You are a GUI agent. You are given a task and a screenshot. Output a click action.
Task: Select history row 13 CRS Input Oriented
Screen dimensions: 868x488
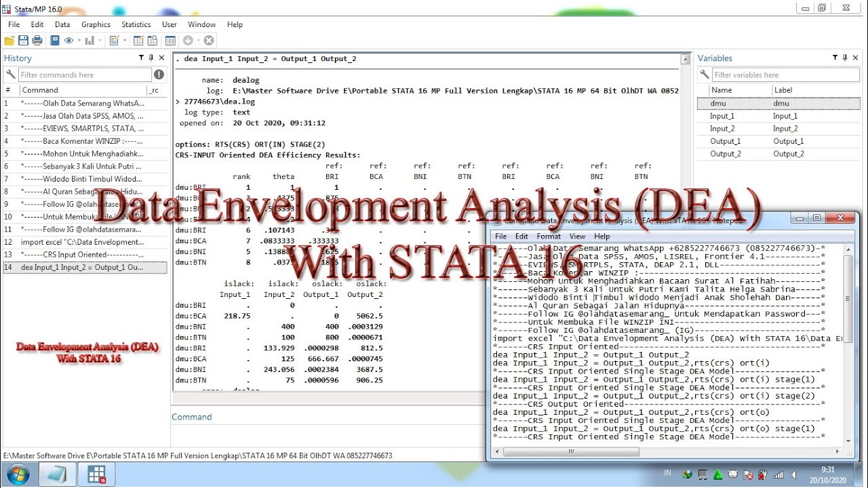click(85, 254)
